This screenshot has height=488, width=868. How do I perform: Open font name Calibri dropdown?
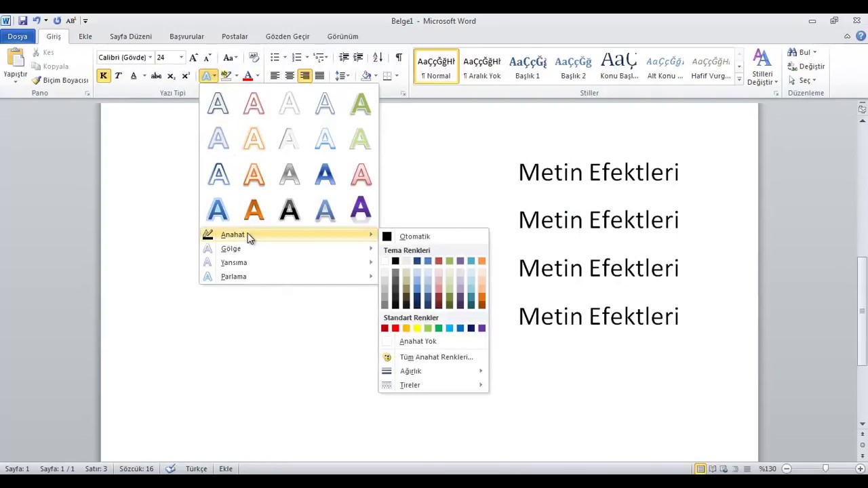coord(150,58)
